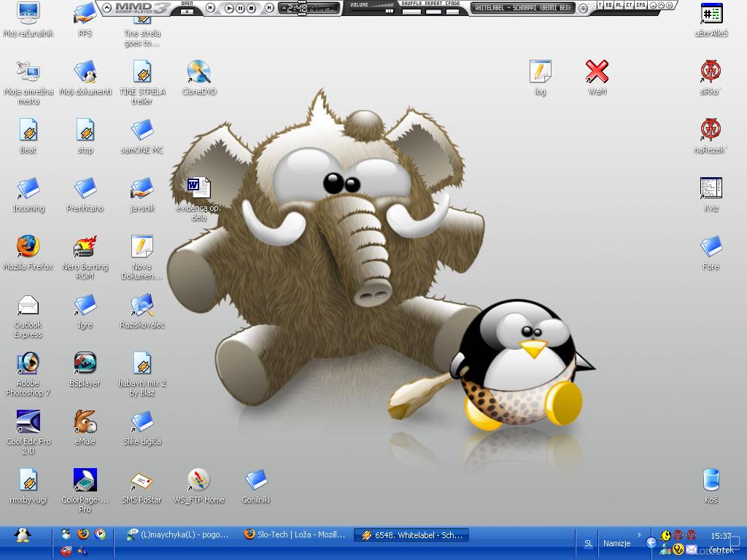
Task: Expand hidden tray icons arrow
Action: tap(651, 542)
